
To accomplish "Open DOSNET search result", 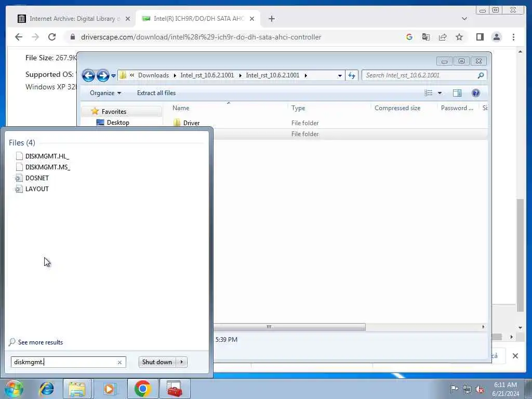I will point(37,178).
